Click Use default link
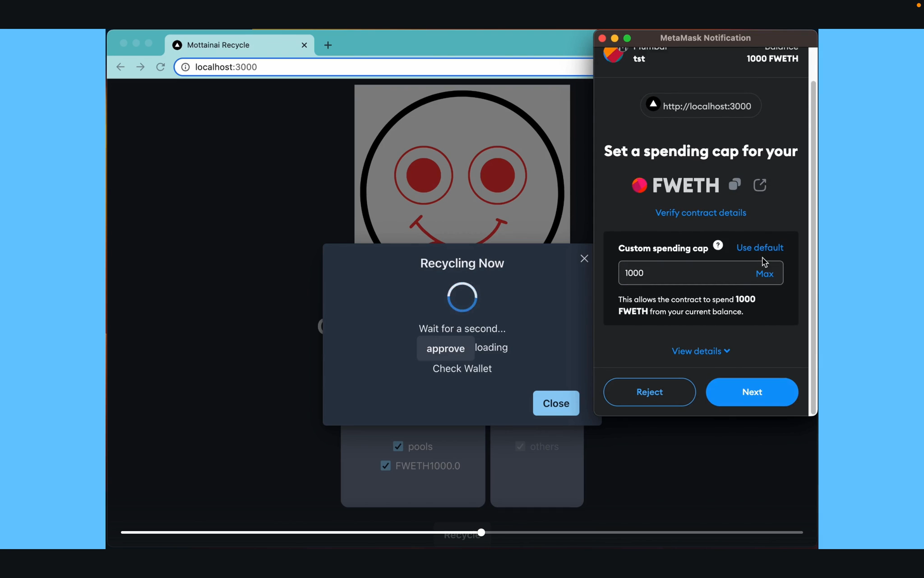 tap(760, 247)
